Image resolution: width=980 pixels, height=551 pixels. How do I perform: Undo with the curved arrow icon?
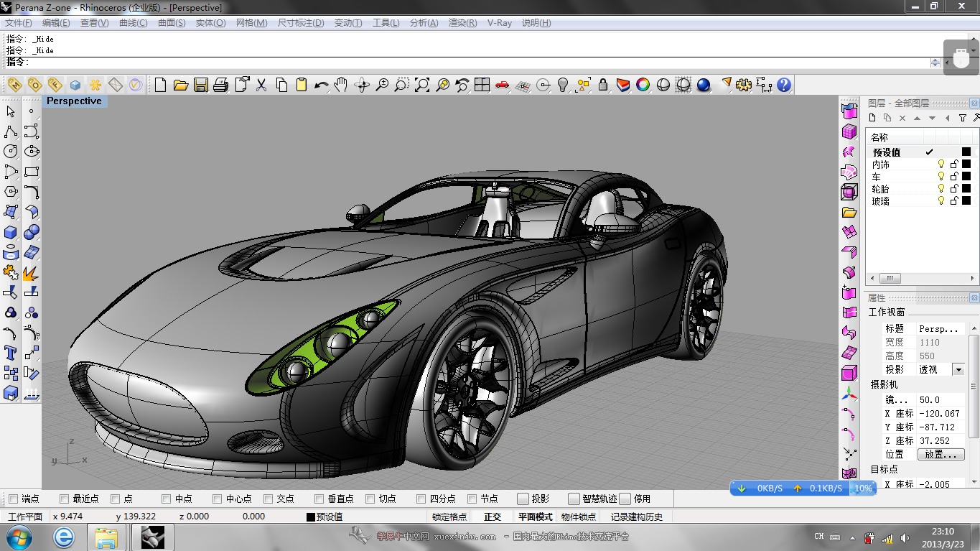point(322,85)
